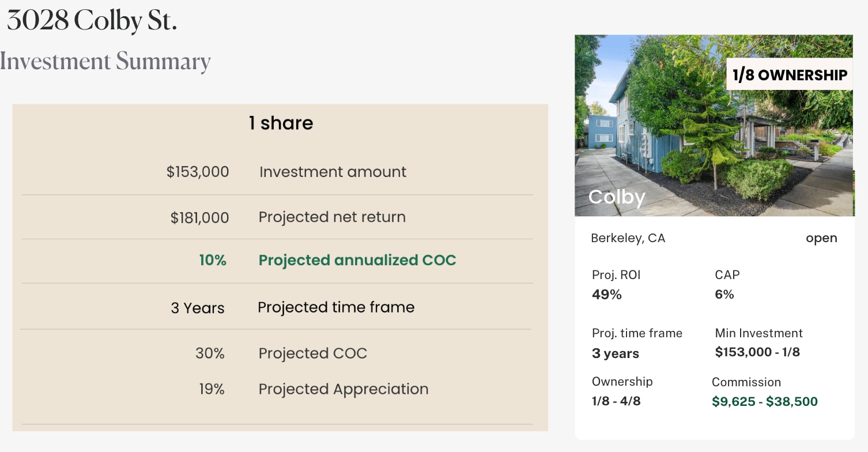Click the green commission range $9,625 - $38,500
The width and height of the screenshot is (868, 452).
(x=765, y=402)
